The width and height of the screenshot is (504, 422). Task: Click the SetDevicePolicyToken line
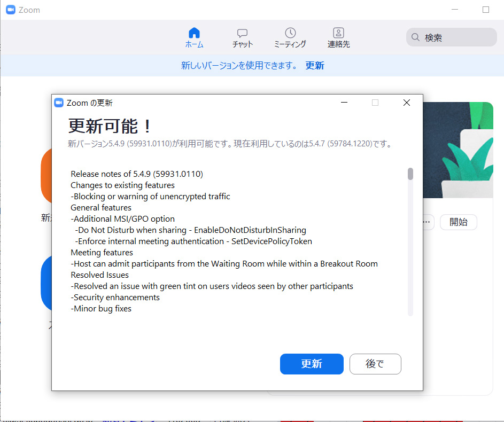point(193,241)
